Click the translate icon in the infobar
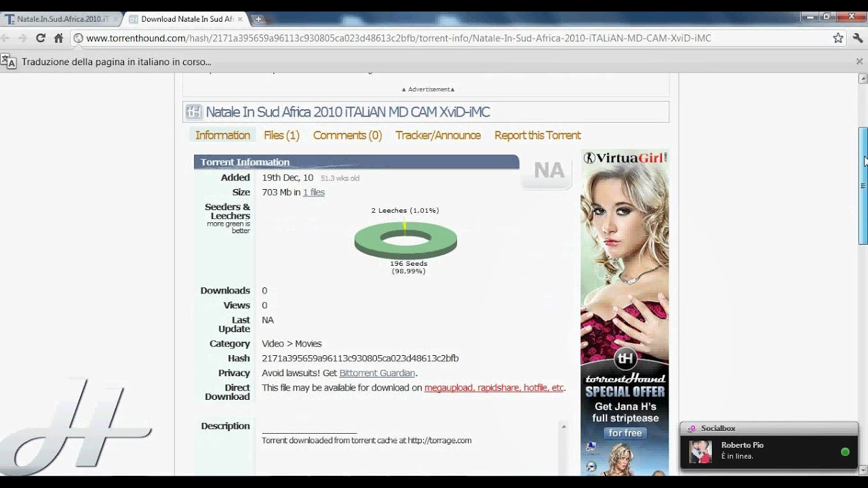Image resolution: width=868 pixels, height=488 pixels. pos(9,62)
